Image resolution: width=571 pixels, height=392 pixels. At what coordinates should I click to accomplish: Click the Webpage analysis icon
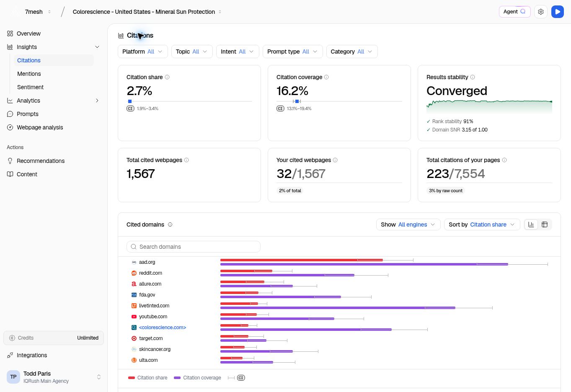tap(10, 127)
